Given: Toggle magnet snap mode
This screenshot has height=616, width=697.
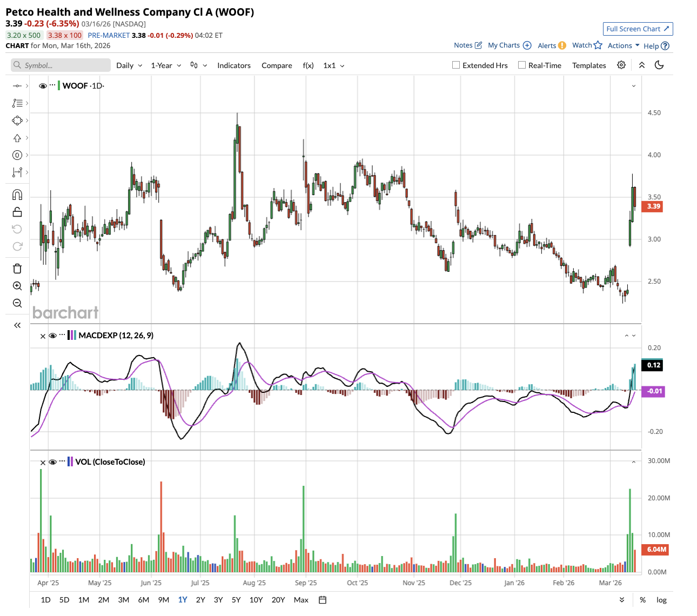Looking at the screenshot, I should (17, 195).
